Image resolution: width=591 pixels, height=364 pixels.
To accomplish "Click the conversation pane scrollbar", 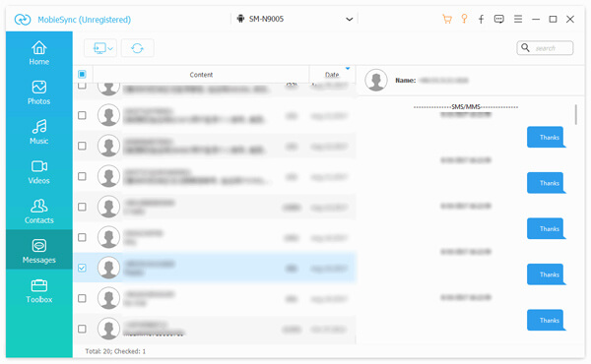I will coord(576,114).
